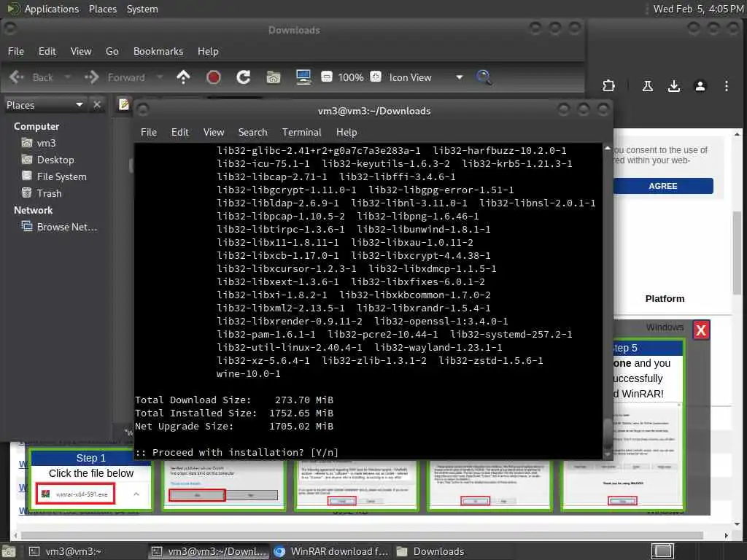The height and width of the screenshot is (560, 747).
Task: Open the Places sidebar selector dropdown
Action: (x=44, y=105)
